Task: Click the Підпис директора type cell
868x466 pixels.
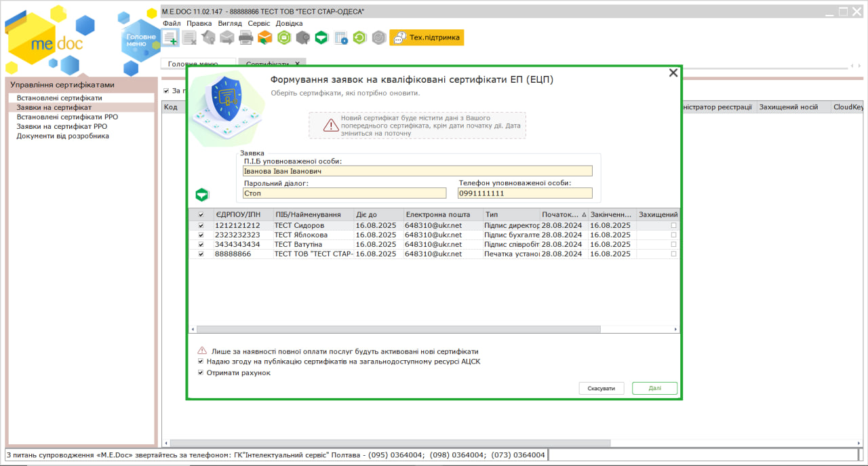Action: tap(512, 225)
